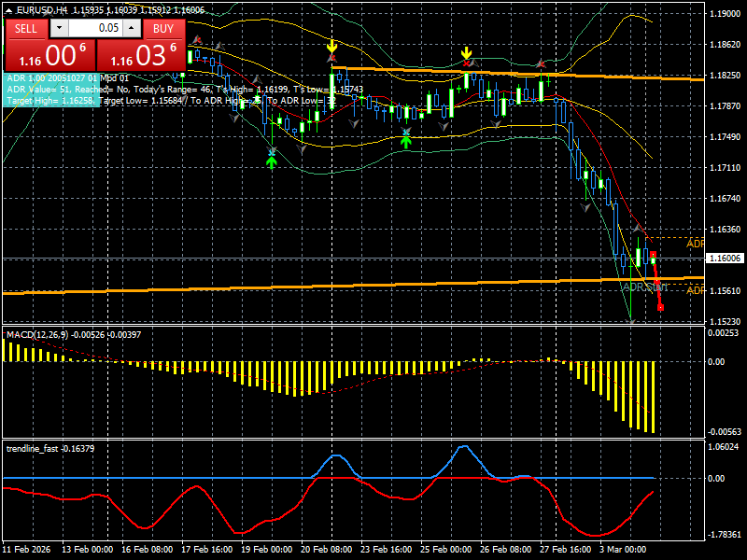This screenshot has height=560, width=747.
Task: Click the 17 Feb 16:00 time label
Action: tap(206, 549)
